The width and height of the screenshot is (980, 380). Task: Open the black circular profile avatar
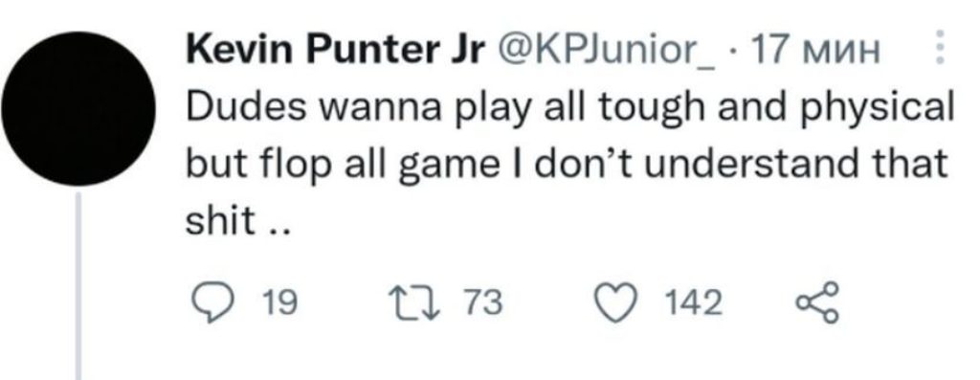tap(78, 108)
